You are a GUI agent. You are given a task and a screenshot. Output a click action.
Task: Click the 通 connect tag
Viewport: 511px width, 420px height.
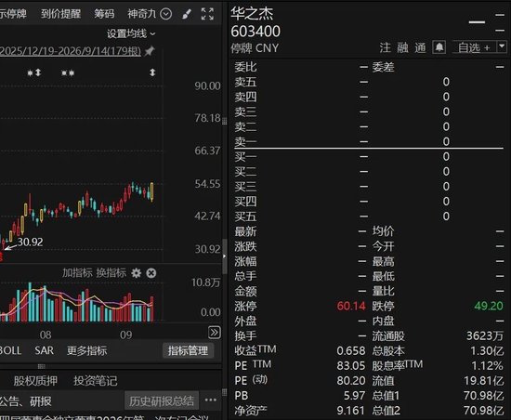coord(420,47)
